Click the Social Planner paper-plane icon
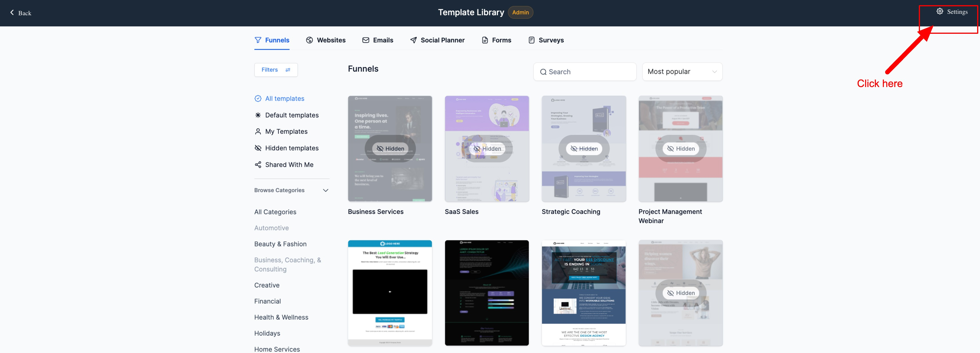 click(413, 40)
